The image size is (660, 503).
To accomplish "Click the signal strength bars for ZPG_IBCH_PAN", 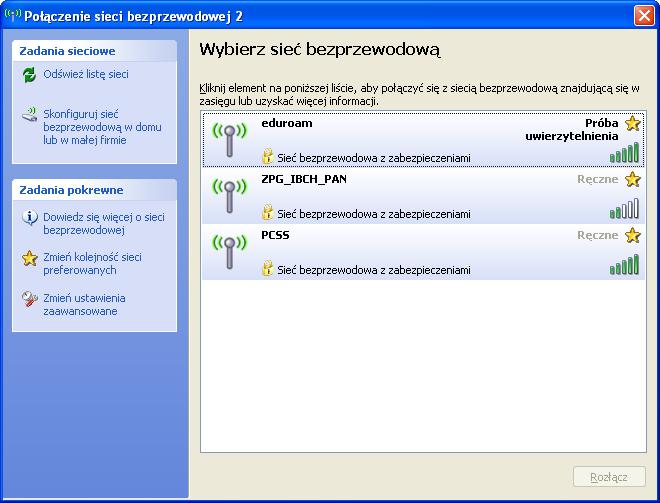I will pyautogui.click(x=624, y=208).
